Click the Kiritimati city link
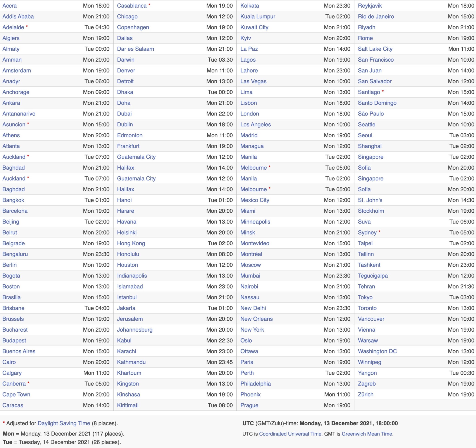The height and width of the screenshot is (448, 476). (128, 405)
